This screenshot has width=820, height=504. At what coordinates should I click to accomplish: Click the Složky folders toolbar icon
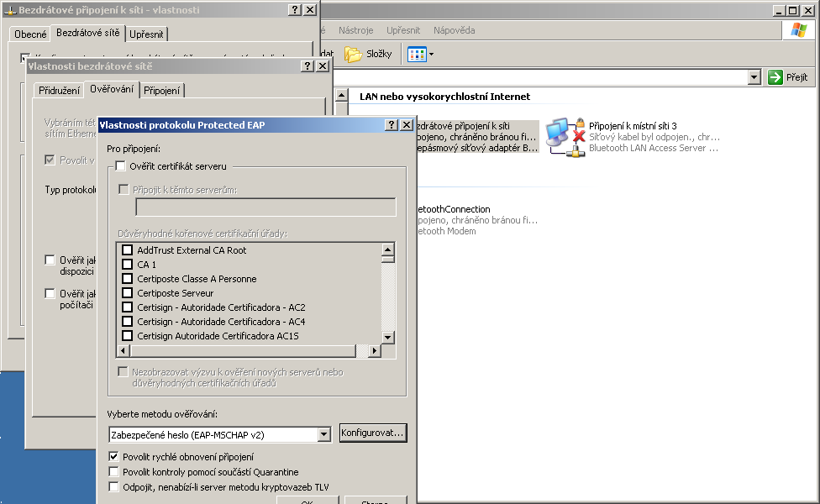coord(353,55)
